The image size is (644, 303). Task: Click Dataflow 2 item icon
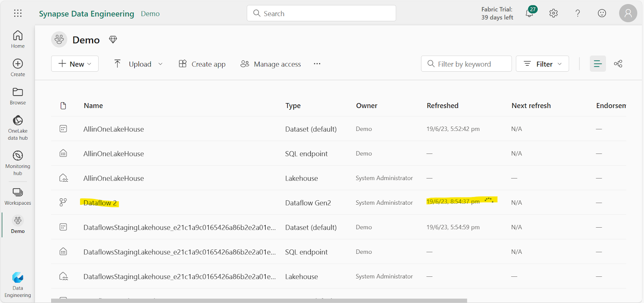[x=63, y=202]
